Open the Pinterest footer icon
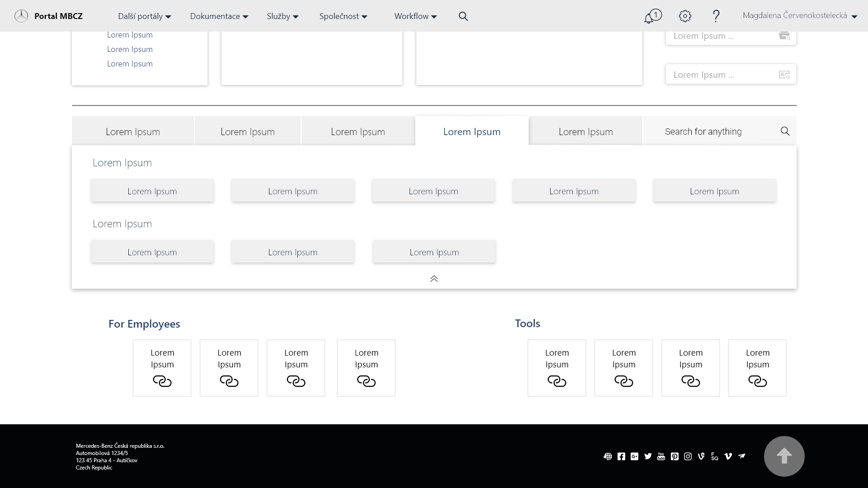 tap(675, 456)
